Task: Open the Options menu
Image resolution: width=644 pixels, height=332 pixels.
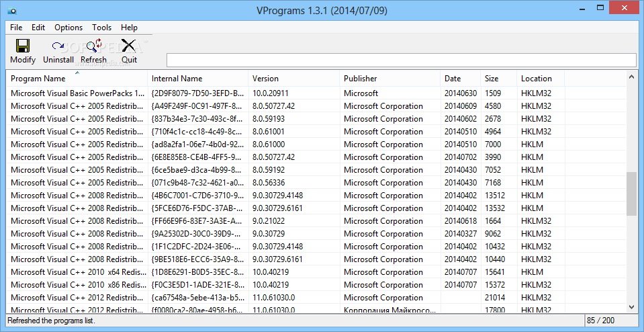Action: pyautogui.click(x=68, y=28)
